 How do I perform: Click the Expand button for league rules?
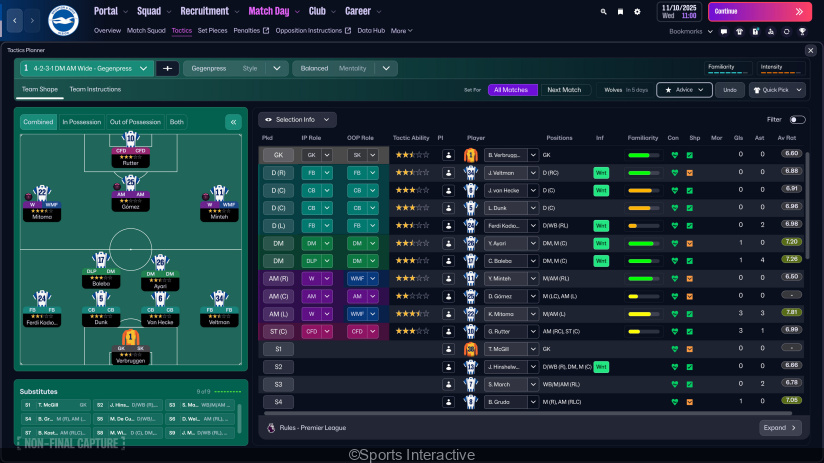coord(780,428)
